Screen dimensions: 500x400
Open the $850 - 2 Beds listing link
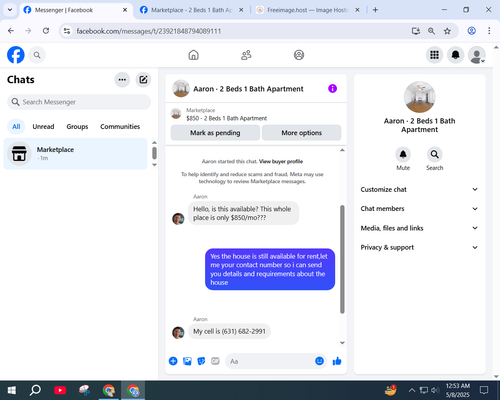pyautogui.click(x=226, y=118)
